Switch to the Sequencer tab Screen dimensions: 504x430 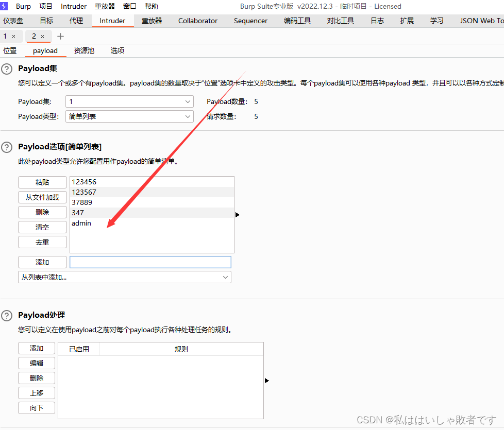pyautogui.click(x=251, y=21)
